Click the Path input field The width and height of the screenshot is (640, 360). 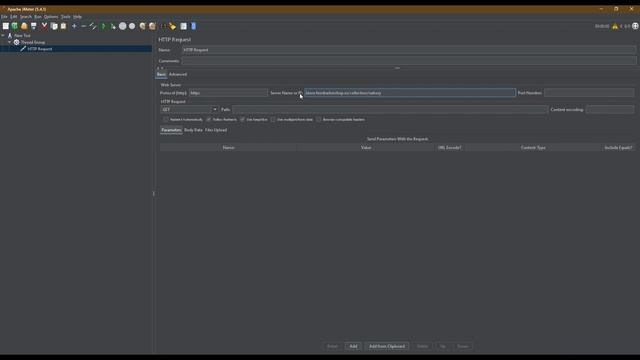tap(389, 109)
